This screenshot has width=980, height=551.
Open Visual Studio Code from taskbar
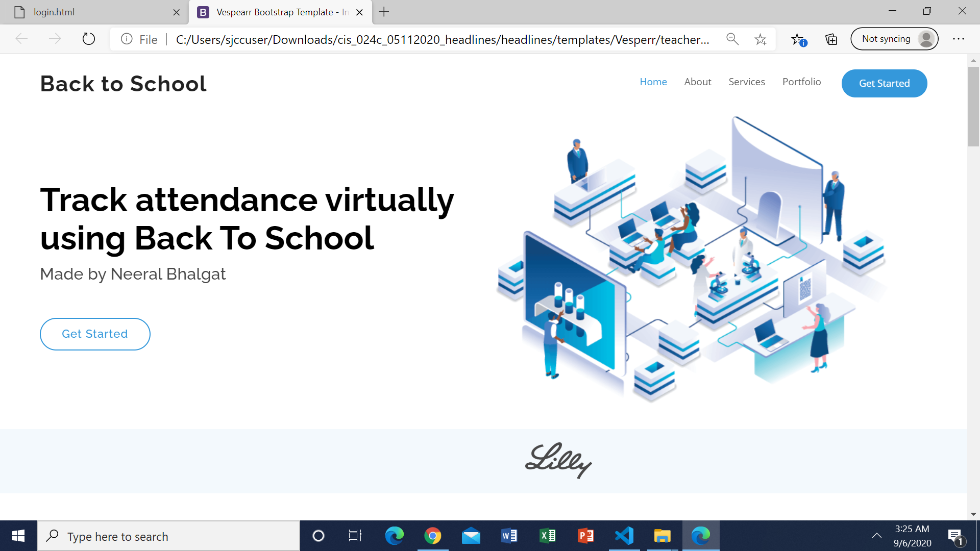point(624,536)
